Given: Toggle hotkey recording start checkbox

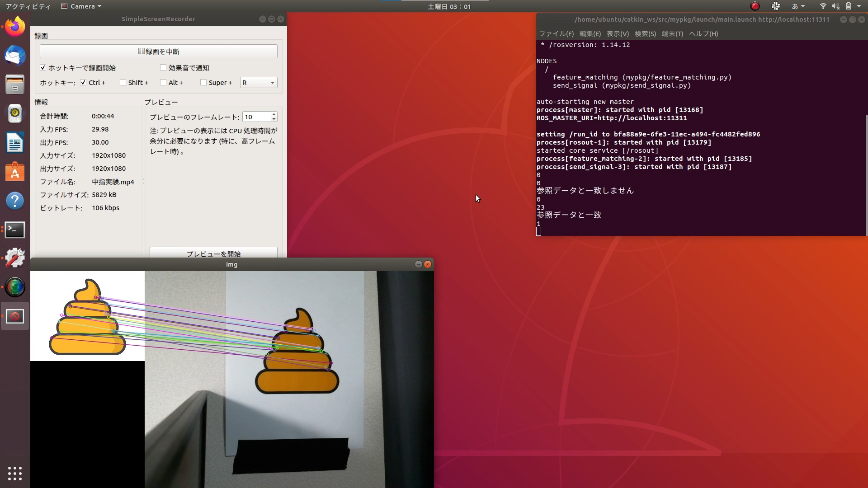Looking at the screenshot, I should [43, 68].
